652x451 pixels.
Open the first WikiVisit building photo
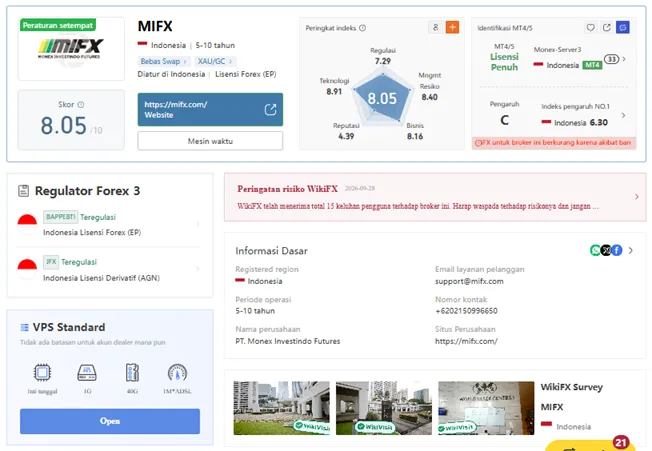(282, 408)
